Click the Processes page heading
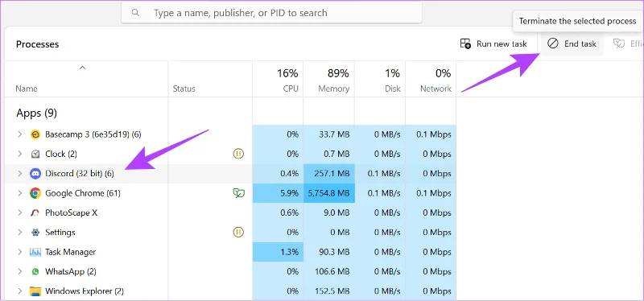The height and width of the screenshot is (301, 644). [x=37, y=44]
